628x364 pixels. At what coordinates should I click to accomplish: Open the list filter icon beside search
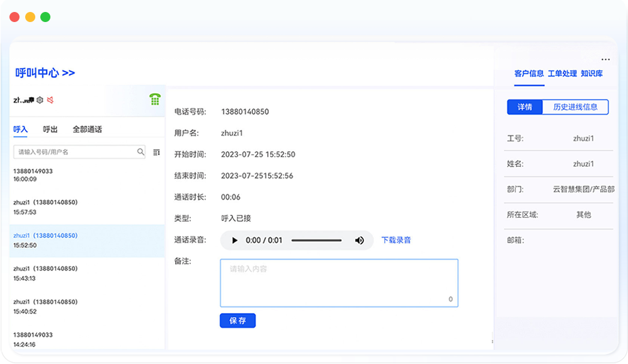tap(156, 152)
